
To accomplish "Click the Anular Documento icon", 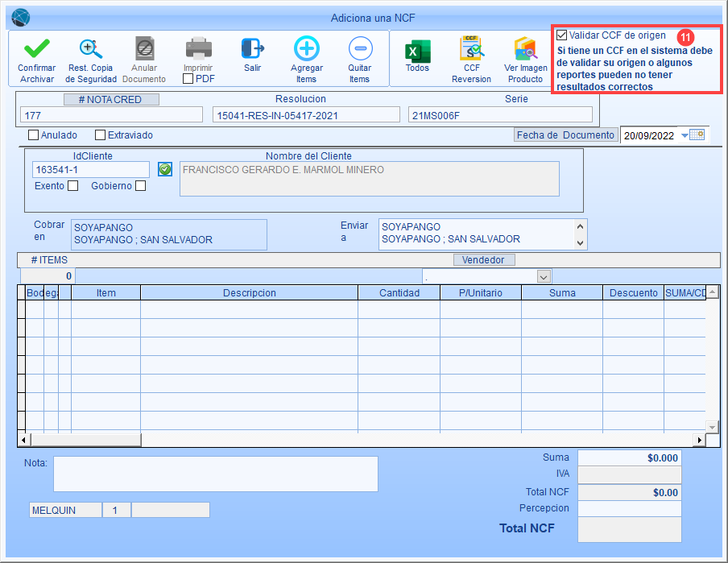I will 144,48.
